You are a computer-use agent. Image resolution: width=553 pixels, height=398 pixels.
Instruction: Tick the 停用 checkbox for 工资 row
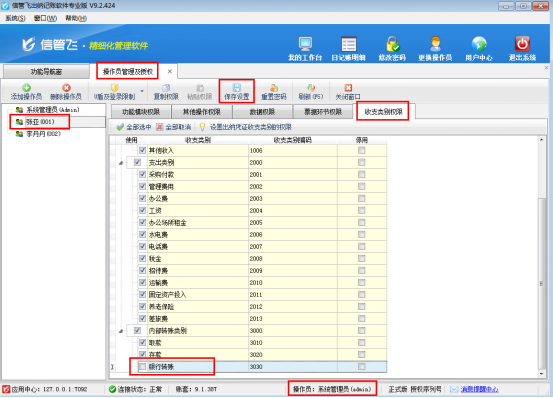[361, 210]
